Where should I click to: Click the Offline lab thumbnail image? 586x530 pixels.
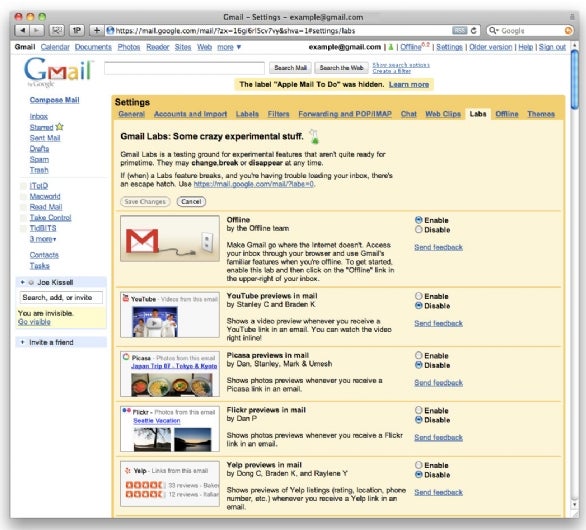click(x=170, y=238)
